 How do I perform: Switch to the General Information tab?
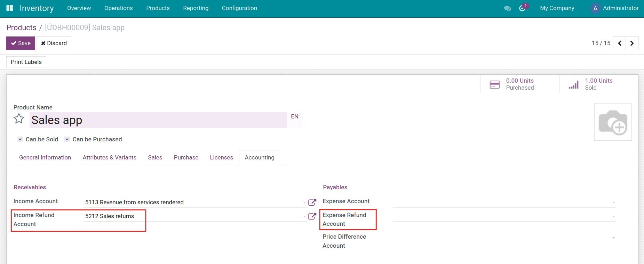click(45, 157)
